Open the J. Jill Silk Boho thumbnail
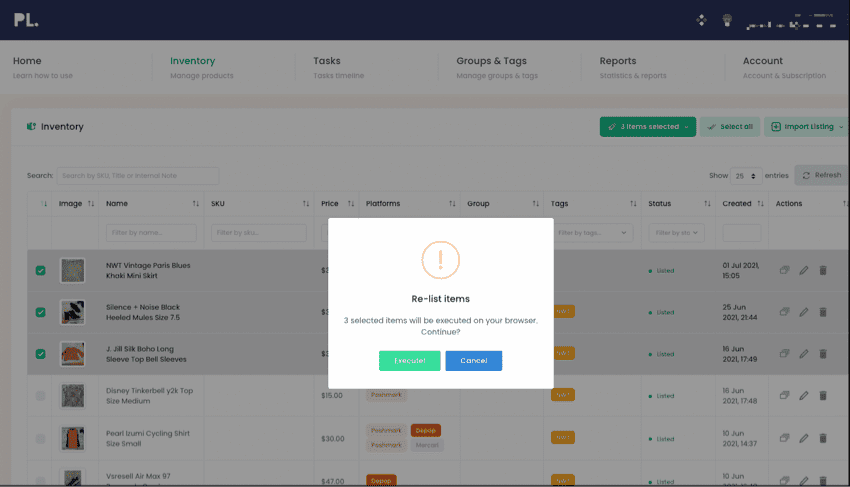This screenshot has width=850, height=487. coord(72,354)
